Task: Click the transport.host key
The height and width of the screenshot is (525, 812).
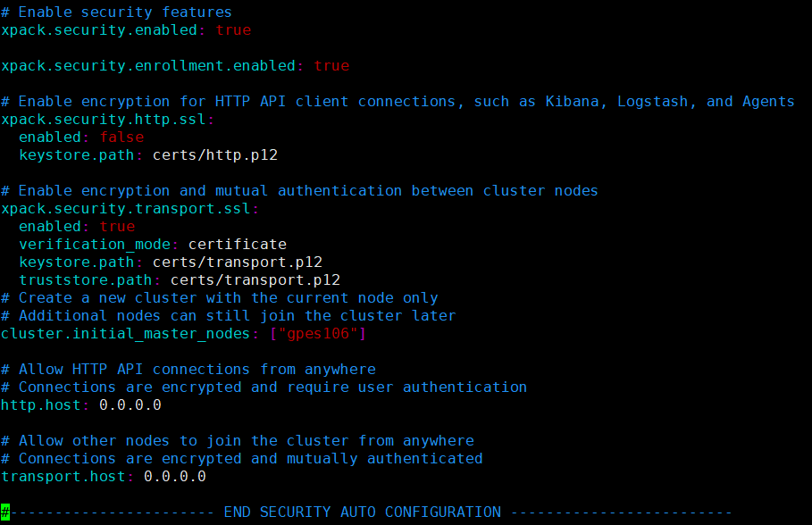Action: 63,476
